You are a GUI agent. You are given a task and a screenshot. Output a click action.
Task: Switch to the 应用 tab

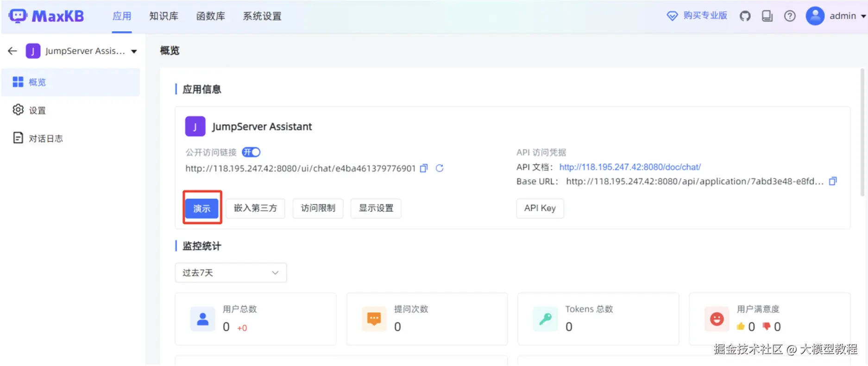pos(122,16)
